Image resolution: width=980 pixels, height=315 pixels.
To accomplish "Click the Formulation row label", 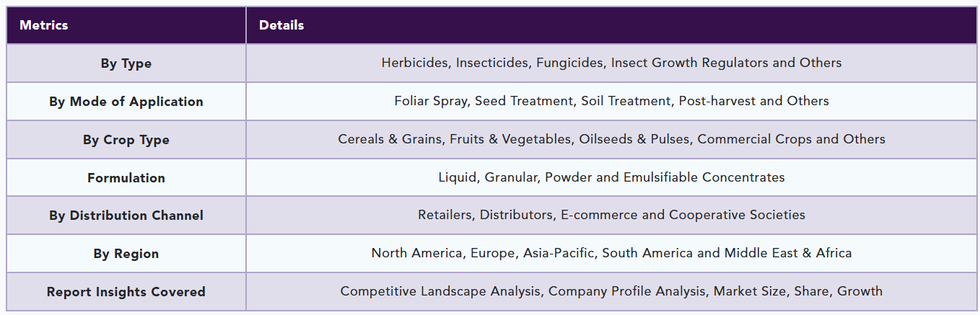I will (126, 178).
